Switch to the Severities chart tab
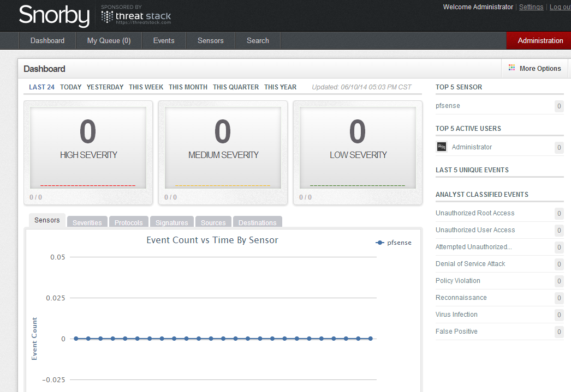Image resolution: width=571 pixels, height=392 pixels. [x=87, y=222]
